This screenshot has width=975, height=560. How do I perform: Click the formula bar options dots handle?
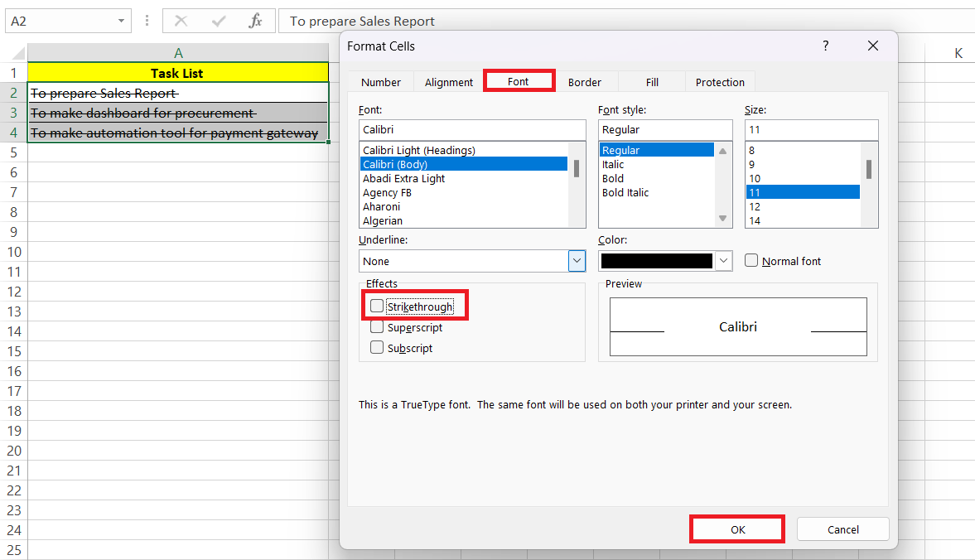click(147, 22)
